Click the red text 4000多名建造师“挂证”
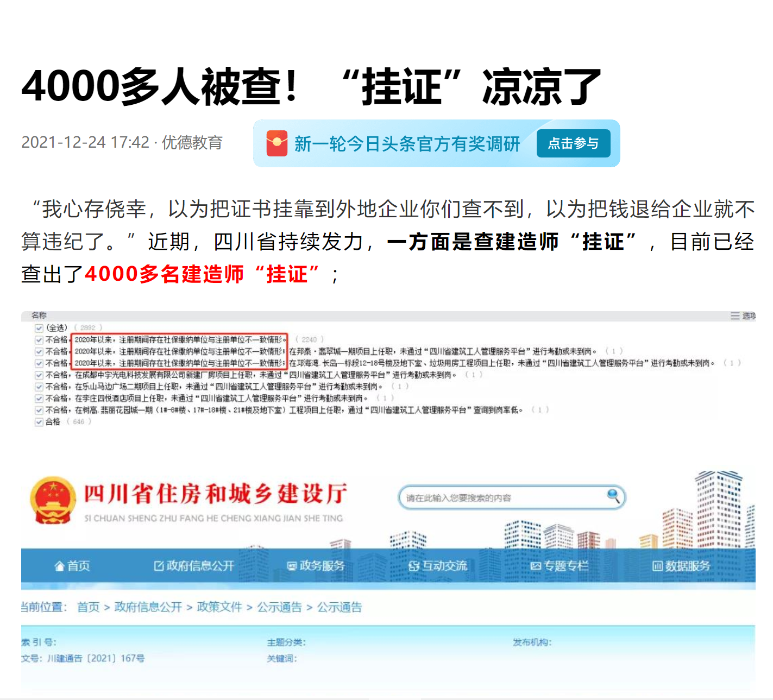Image resolution: width=773 pixels, height=700 pixels. [x=202, y=274]
